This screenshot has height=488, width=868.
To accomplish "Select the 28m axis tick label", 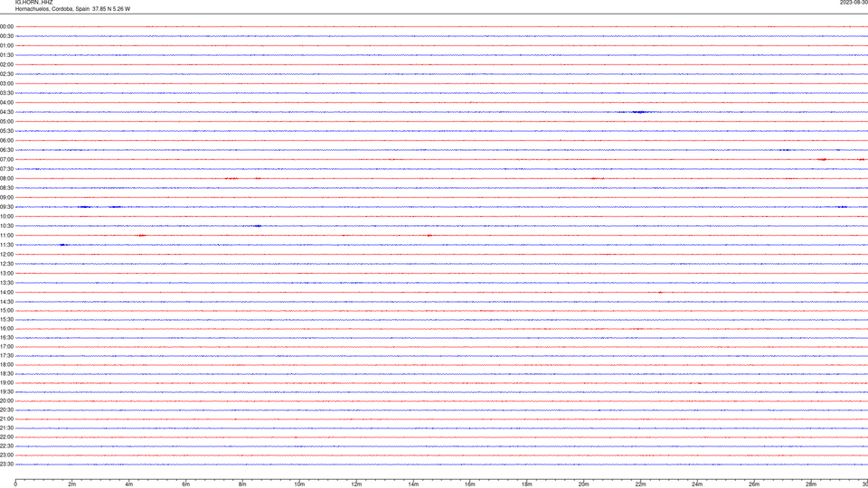I will [x=811, y=484].
